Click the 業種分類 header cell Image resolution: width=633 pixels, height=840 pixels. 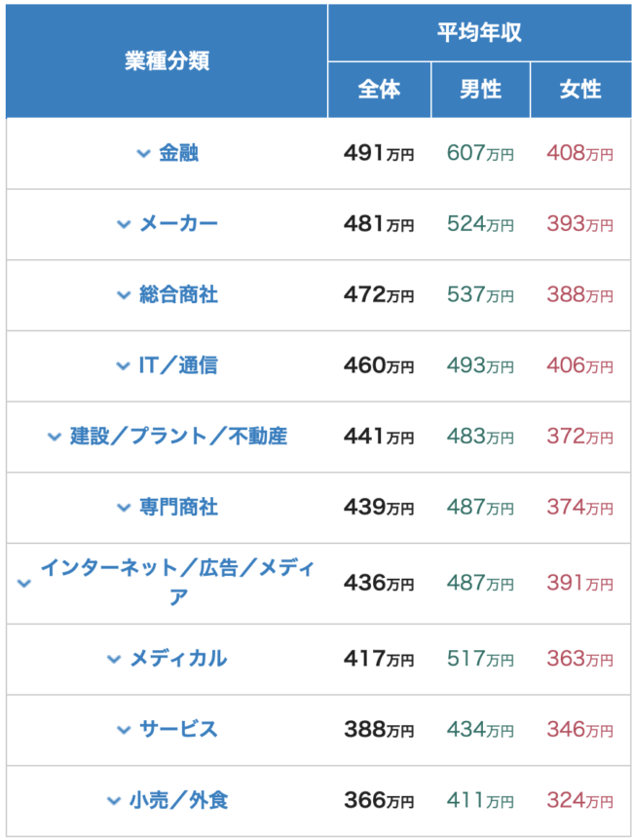[167, 60]
